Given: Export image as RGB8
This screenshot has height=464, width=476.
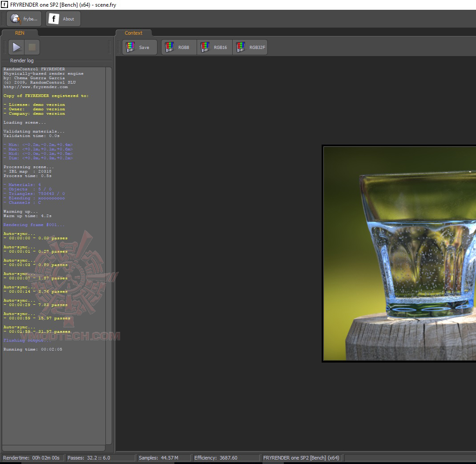Looking at the screenshot, I should tap(179, 47).
